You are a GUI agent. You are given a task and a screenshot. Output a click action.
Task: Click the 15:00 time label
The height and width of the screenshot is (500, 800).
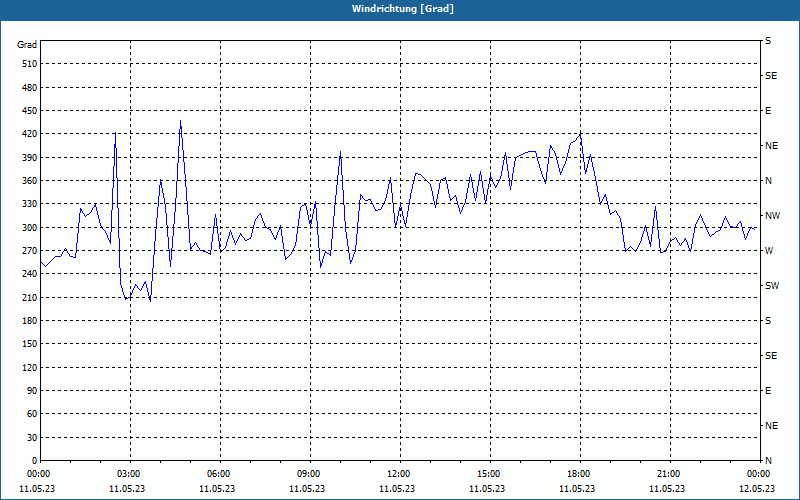tap(489, 474)
